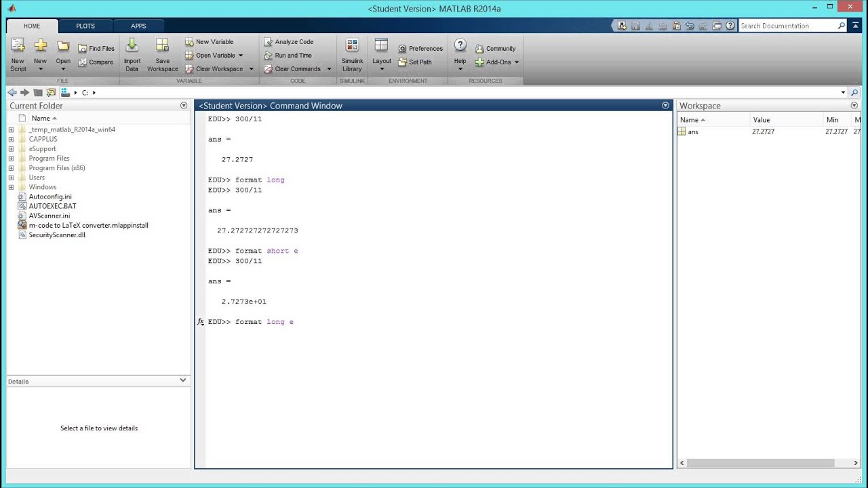Click the Switch Windows icon in quick access toolbar
This screenshot has height=488, width=868.
click(x=717, y=26)
